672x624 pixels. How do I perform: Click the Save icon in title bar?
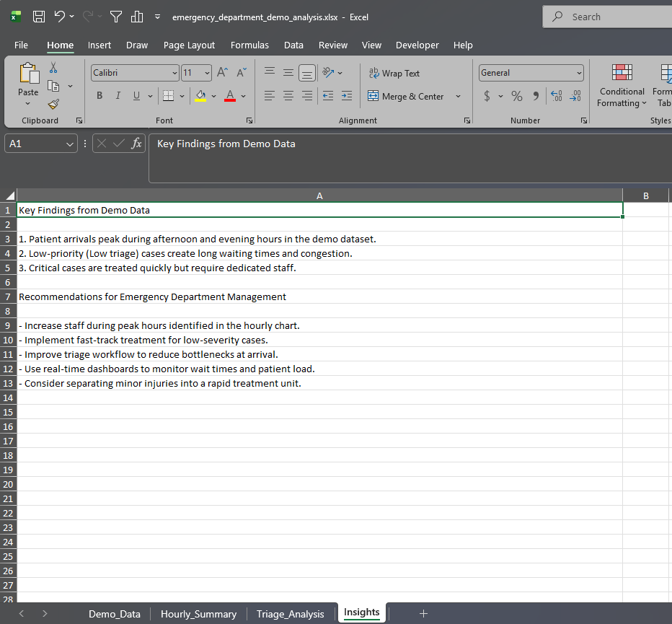coord(39,17)
